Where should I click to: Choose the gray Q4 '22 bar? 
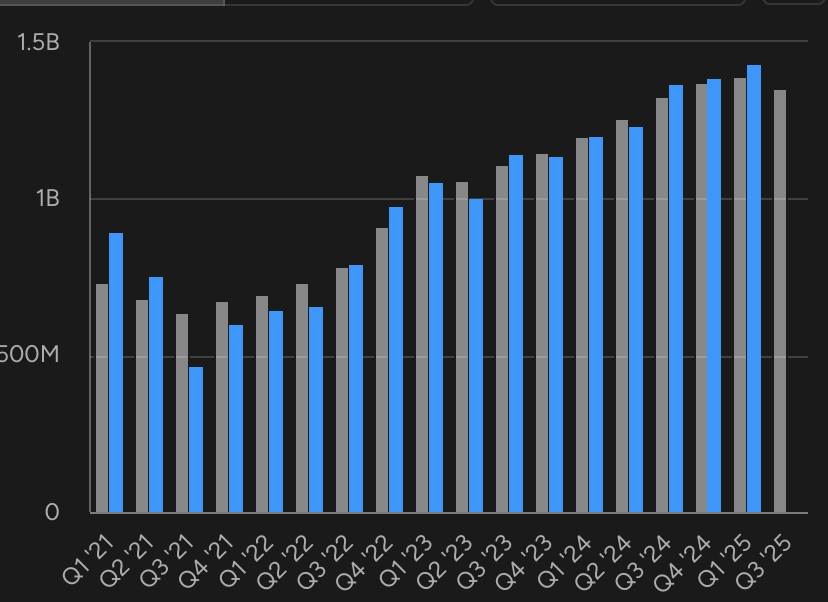click(x=382, y=370)
